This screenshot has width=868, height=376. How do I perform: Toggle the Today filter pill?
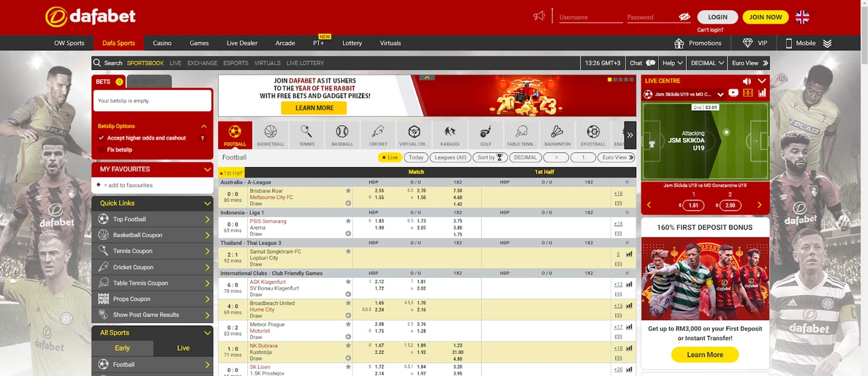point(416,158)
